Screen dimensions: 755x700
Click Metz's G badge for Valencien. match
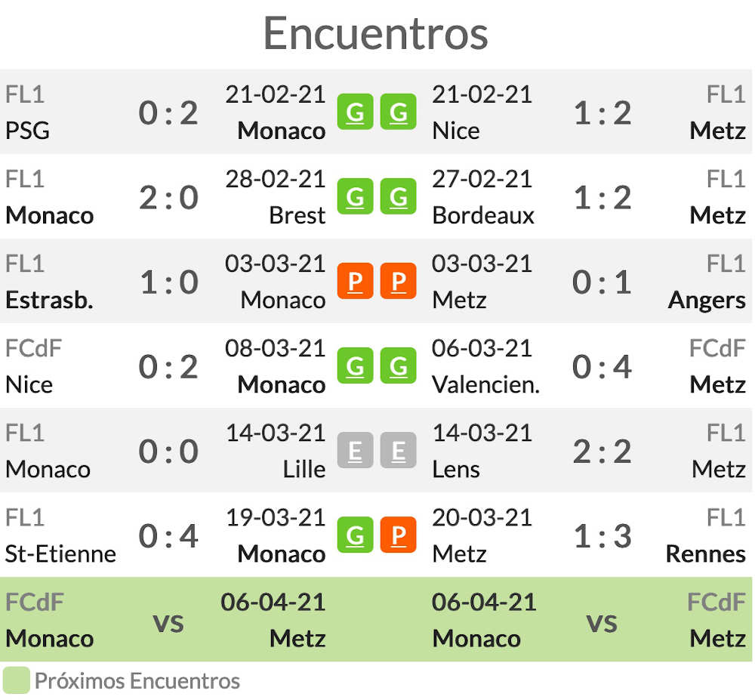(398, 366)
